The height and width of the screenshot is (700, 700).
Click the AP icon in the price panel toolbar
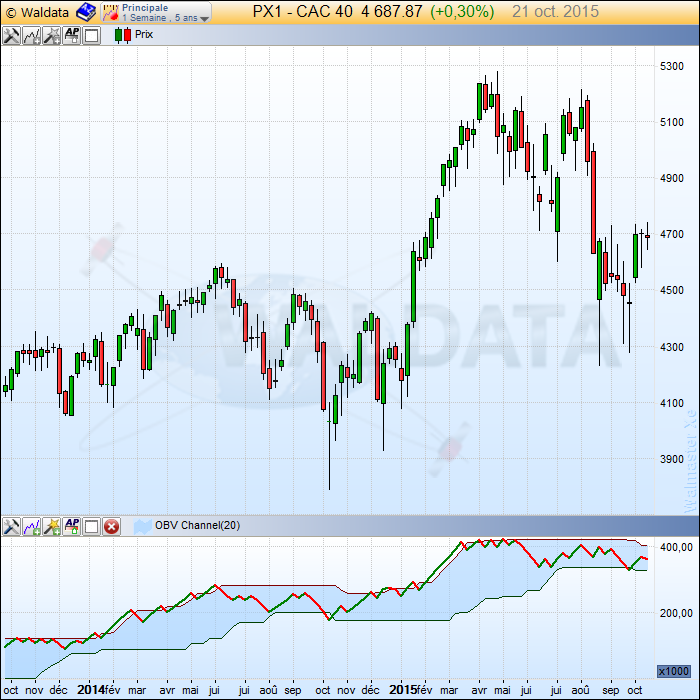(x=71, y=35)
